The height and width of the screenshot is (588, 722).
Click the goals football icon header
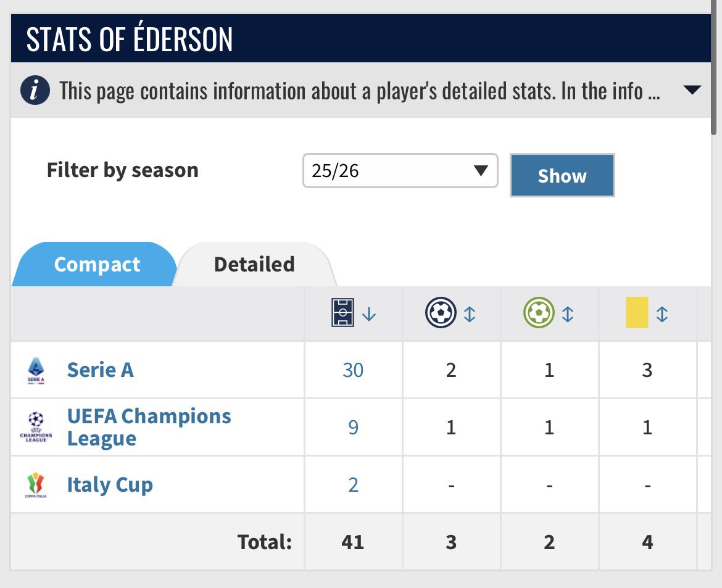click(x=441, y=313)
